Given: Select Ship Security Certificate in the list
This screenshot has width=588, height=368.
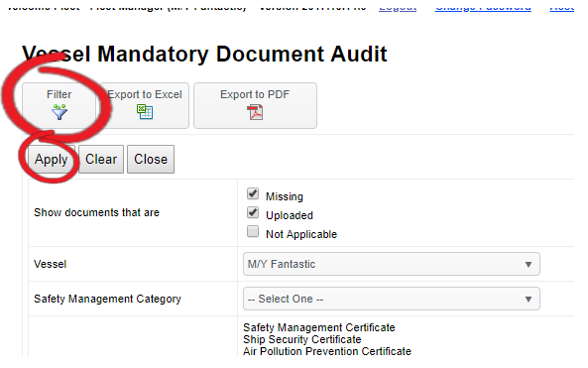Looking at the screenshot, I should click(301, 339).
